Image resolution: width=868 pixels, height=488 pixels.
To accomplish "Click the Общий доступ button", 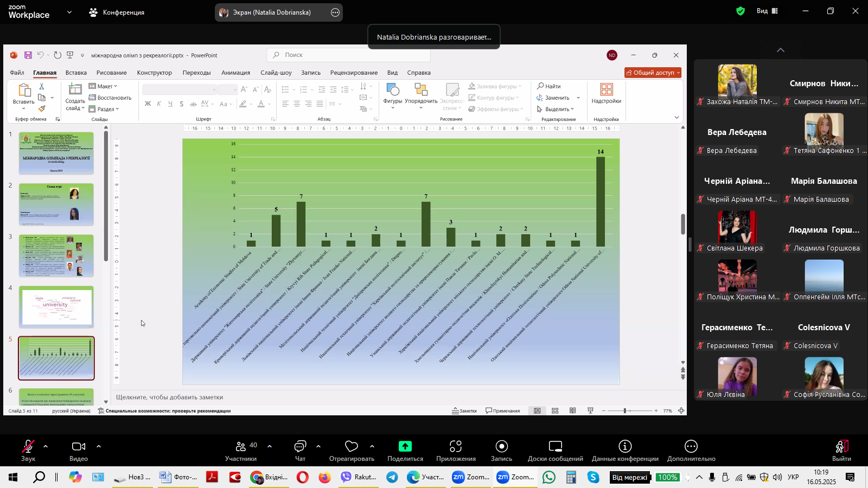I will [653, 73].
